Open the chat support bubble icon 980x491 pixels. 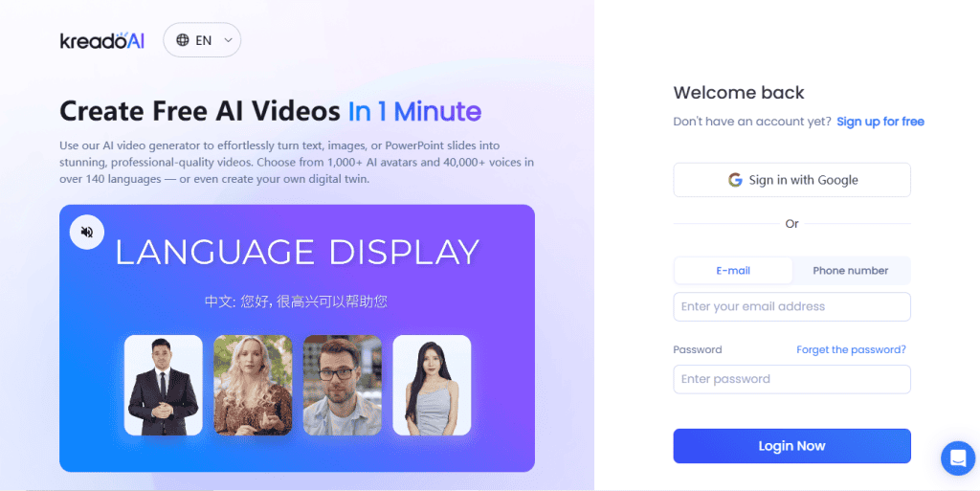tap(957, 458)
